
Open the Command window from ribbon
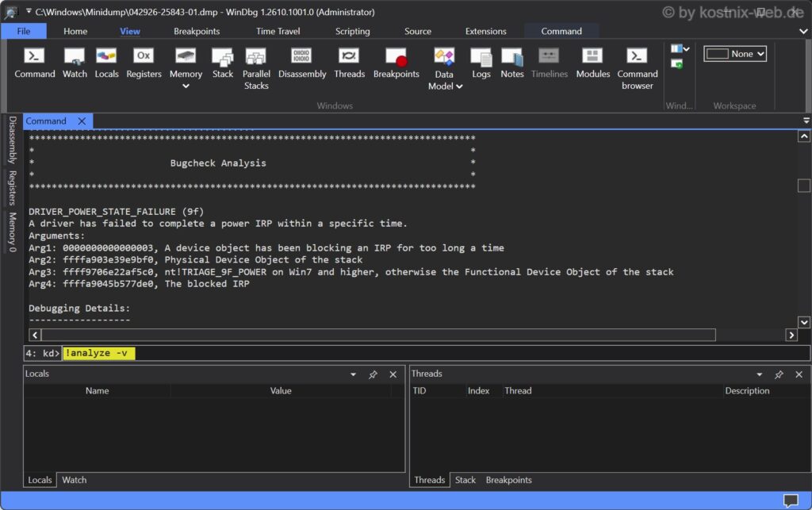click(35, 63)
